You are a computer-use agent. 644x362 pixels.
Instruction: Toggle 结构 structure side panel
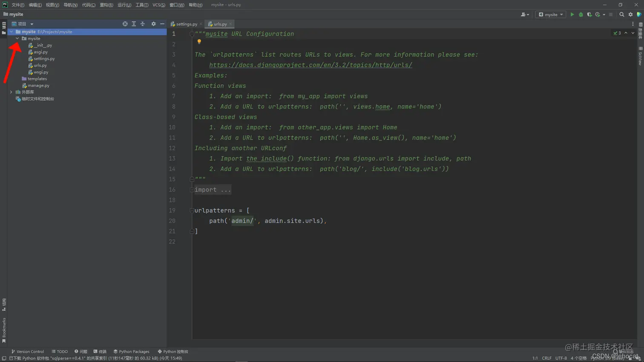(4, 305)
